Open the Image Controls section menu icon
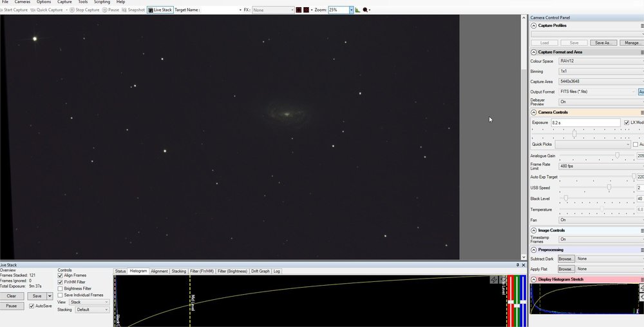Image resolution: width=644 pixels, height=327 pixels. coord(642,230)
